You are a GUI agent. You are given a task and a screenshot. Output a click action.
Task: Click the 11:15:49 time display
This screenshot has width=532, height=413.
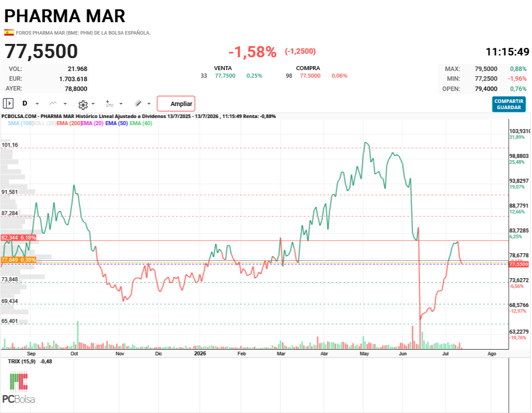pos(508,51)
